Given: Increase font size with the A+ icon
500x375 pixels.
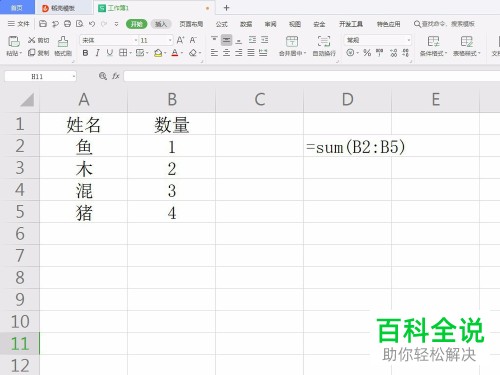Looking at the screenshot, I should (180, 40).
